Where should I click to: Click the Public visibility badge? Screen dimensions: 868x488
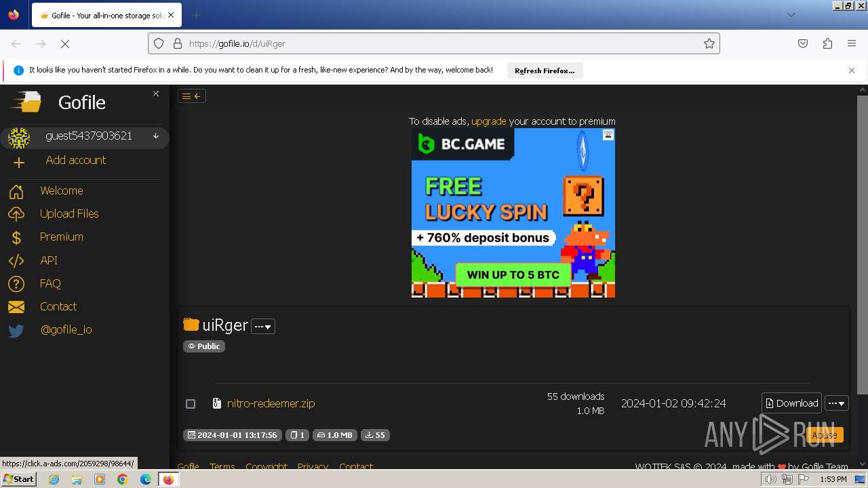204,346
